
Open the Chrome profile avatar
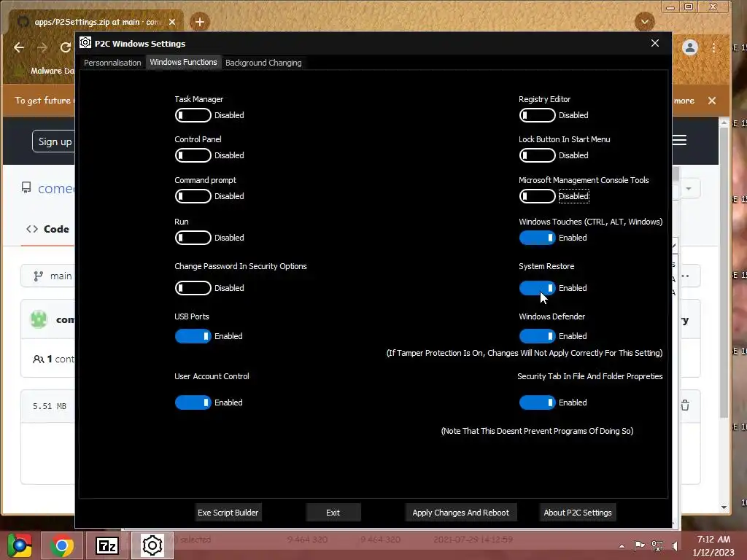click(x=690, y=47)
